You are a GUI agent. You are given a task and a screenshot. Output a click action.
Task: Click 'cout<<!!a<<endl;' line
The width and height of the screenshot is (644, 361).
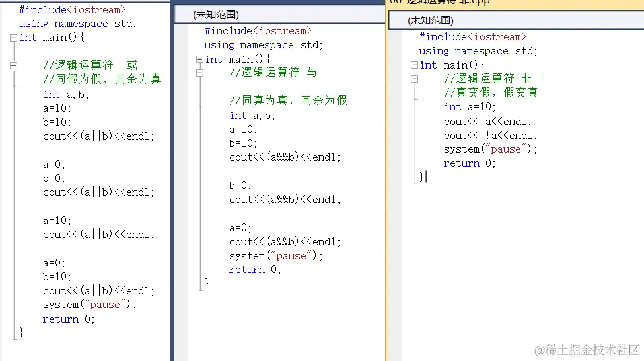490,136
